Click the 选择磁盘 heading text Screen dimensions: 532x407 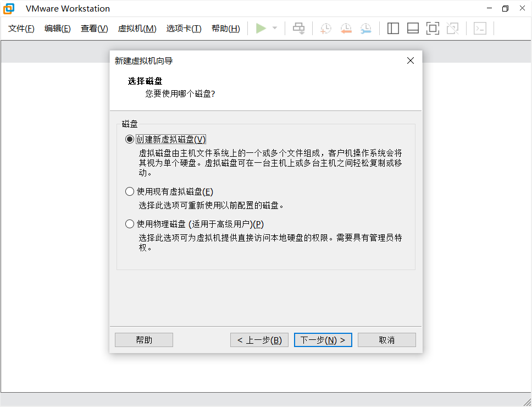pos(145,81)
